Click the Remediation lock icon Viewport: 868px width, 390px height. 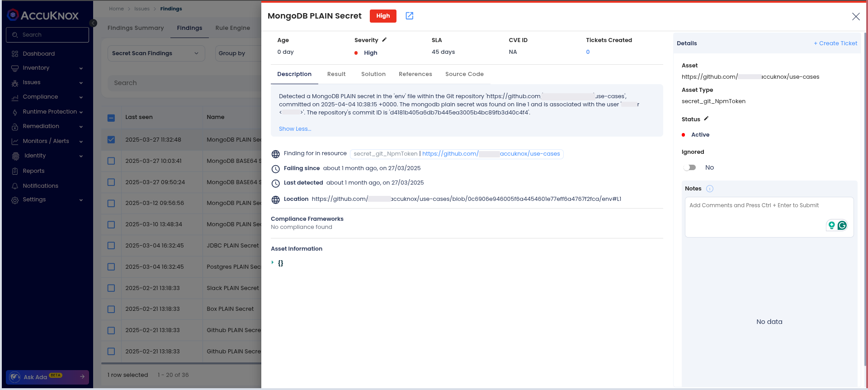coord(15,127)
